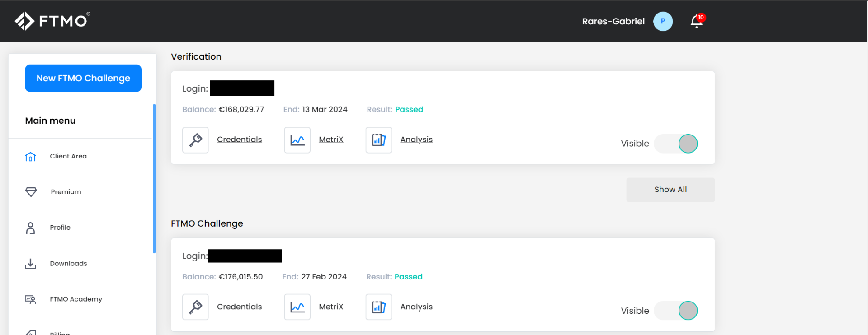Screen dimensions: 868x335
Task: Click the Rares-Gabriel username
Action: 613,21
